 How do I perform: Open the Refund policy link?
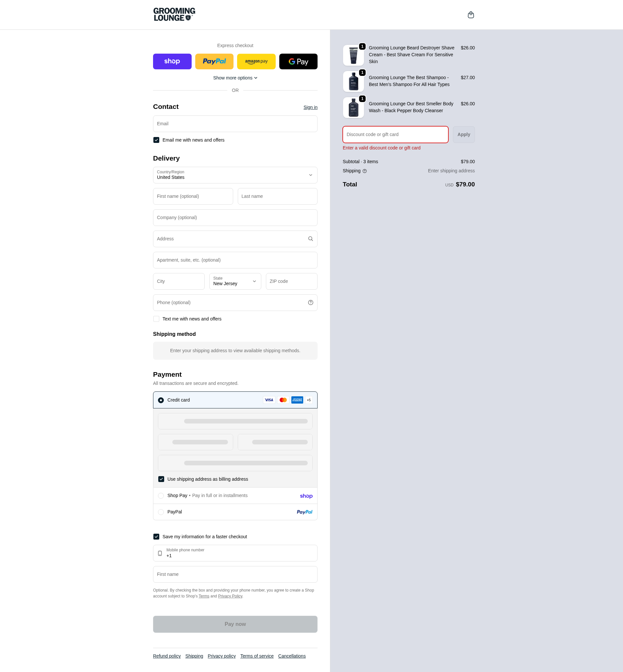(x=166, y=656)
